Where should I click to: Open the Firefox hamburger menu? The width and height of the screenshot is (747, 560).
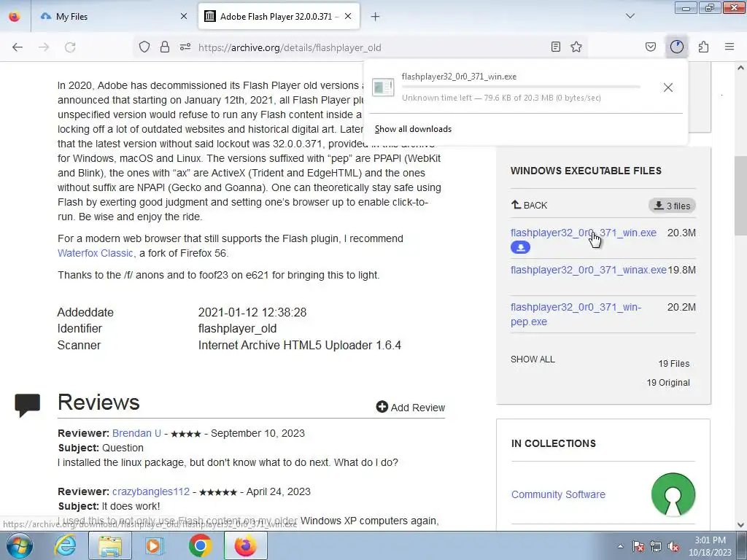[x=729, y=47]
